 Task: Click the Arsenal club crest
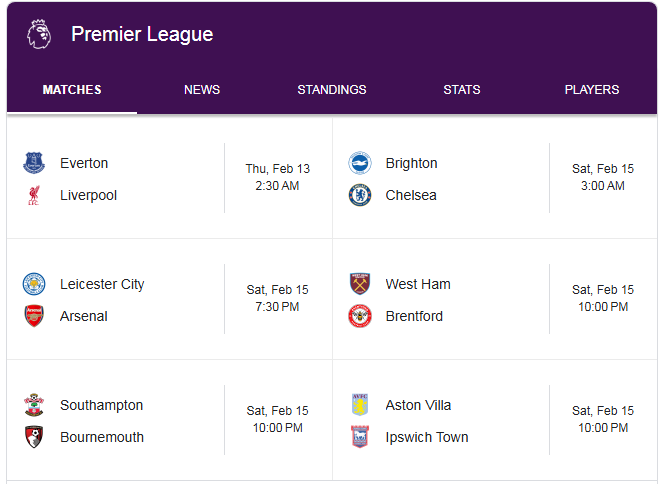click(x=34, y=316)
